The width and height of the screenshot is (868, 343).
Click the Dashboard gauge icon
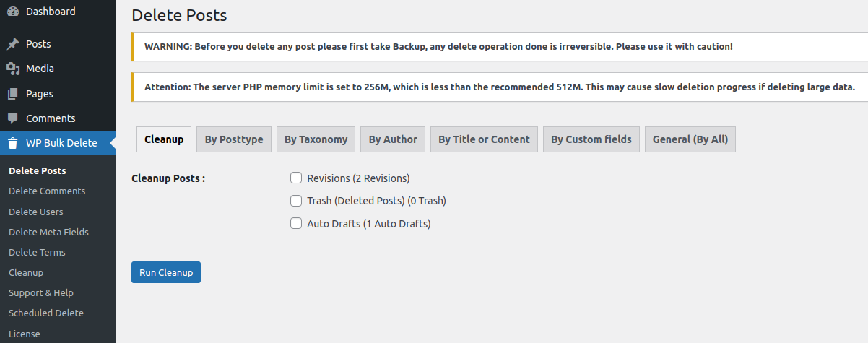(13, 12)
